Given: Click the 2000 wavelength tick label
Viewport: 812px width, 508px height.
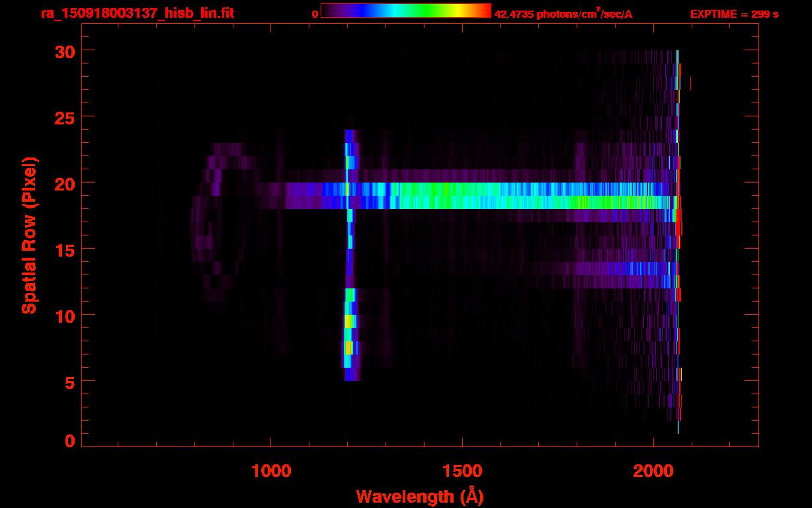Looking at the screenshot, I should coord(653,471).
